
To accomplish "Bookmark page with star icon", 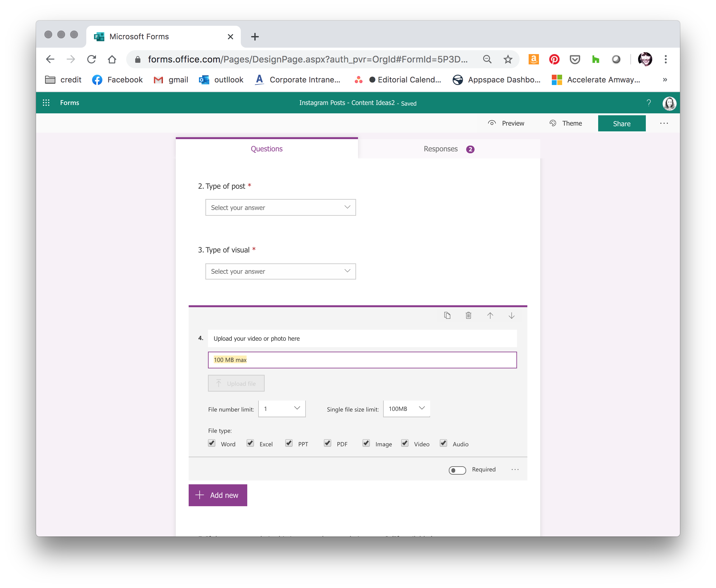I will point(508,60).
